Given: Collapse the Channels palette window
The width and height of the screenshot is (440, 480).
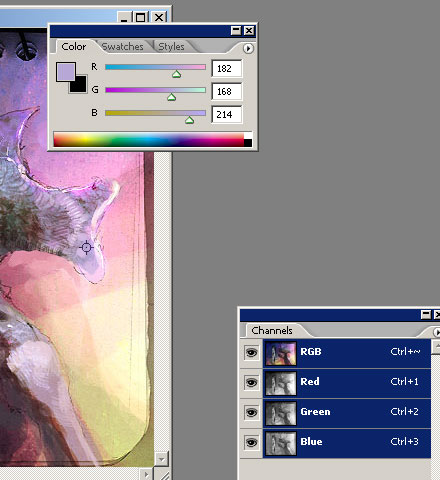Looking at the screenshot, I should [x=426, y=314].
